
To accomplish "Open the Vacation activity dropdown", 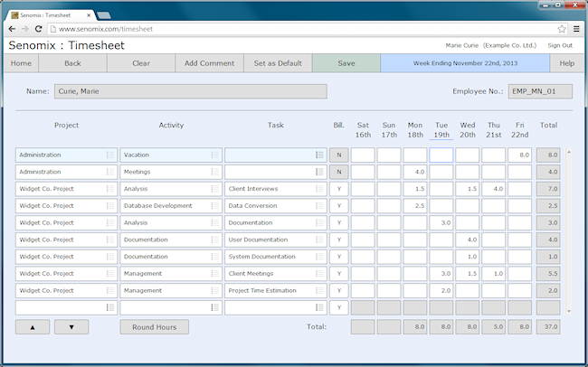I will 171,155.
